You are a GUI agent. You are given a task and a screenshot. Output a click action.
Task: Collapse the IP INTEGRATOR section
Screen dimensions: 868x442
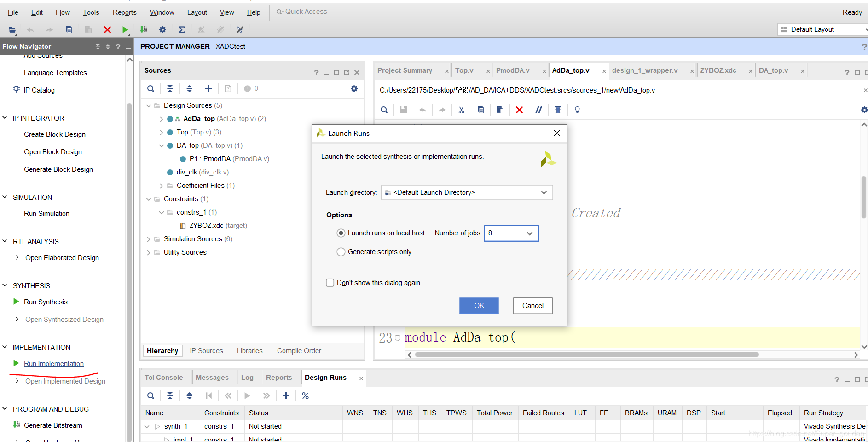click(5, 118)
